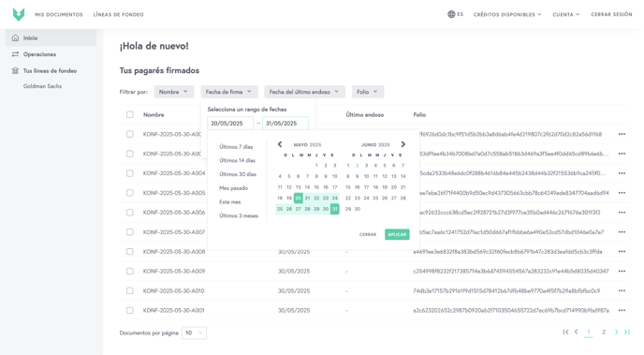Image resolution: width=644 pixels, height=355 pixels.
Task: Go to the next month in the calendar
Action: pos(402,144)
